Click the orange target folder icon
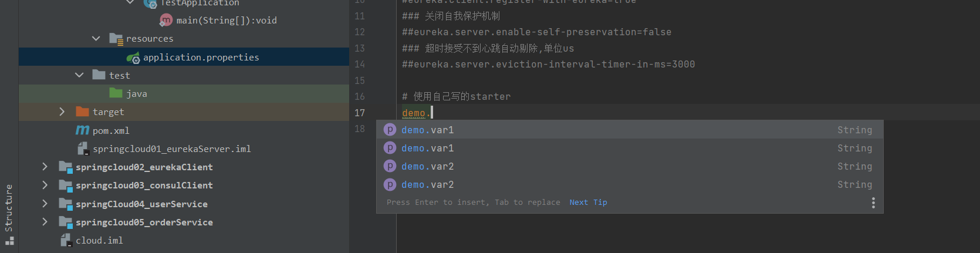Screen dimensions: 980x253 point(82,112)
